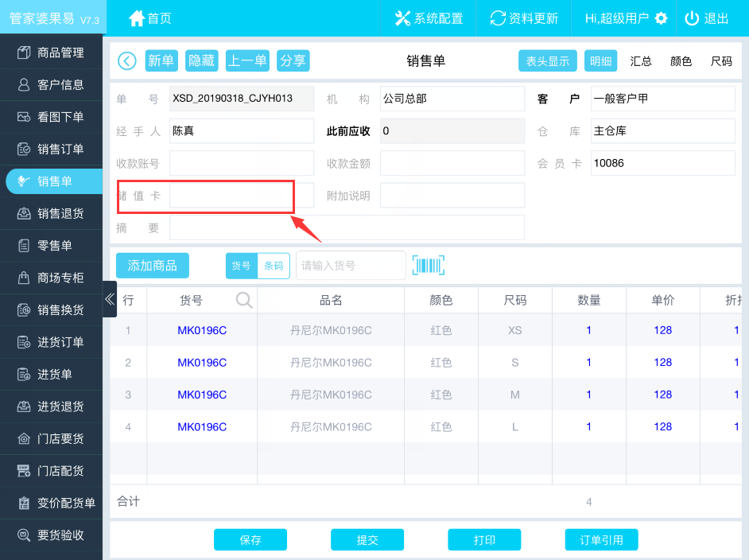Open user settings gear icon
Screen dimensions: 749x560
click(661, 18)
